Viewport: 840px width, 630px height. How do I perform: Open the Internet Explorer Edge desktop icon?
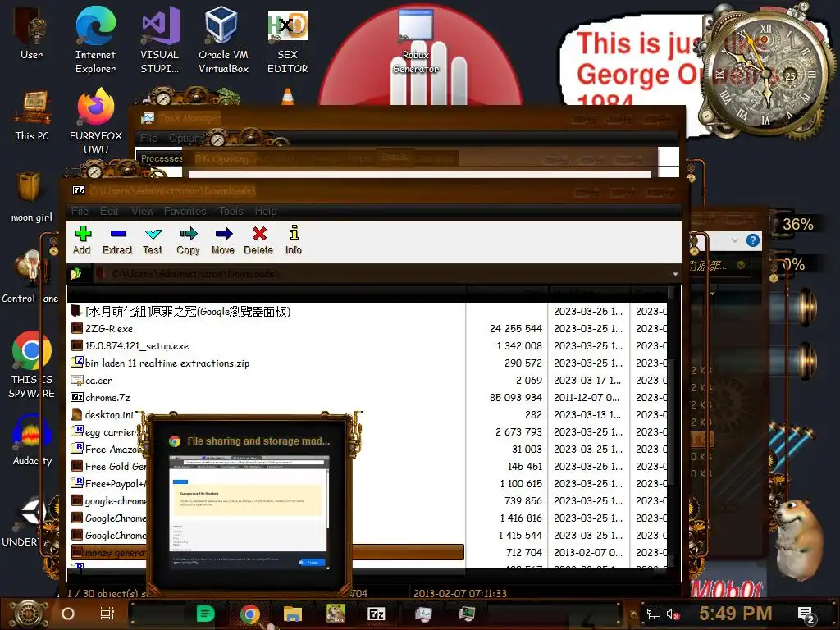(95, 39)
